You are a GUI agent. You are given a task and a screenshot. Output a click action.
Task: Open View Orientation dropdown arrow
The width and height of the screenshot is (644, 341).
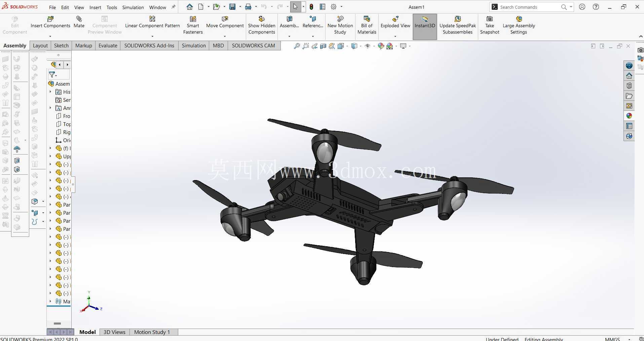click(x=347, y=46)
